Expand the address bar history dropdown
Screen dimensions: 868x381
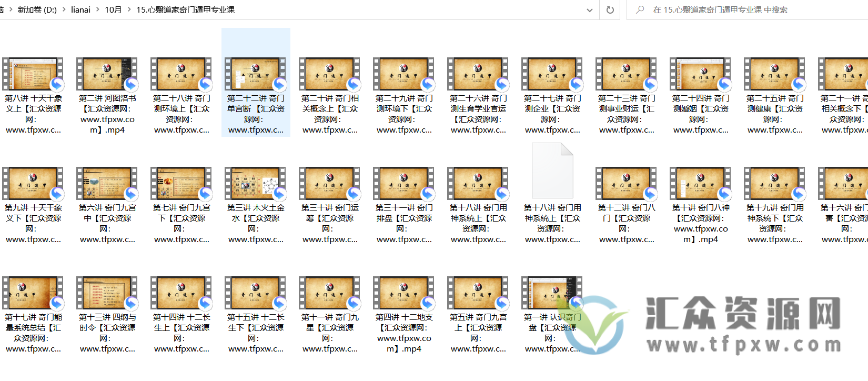pos(590,10)
